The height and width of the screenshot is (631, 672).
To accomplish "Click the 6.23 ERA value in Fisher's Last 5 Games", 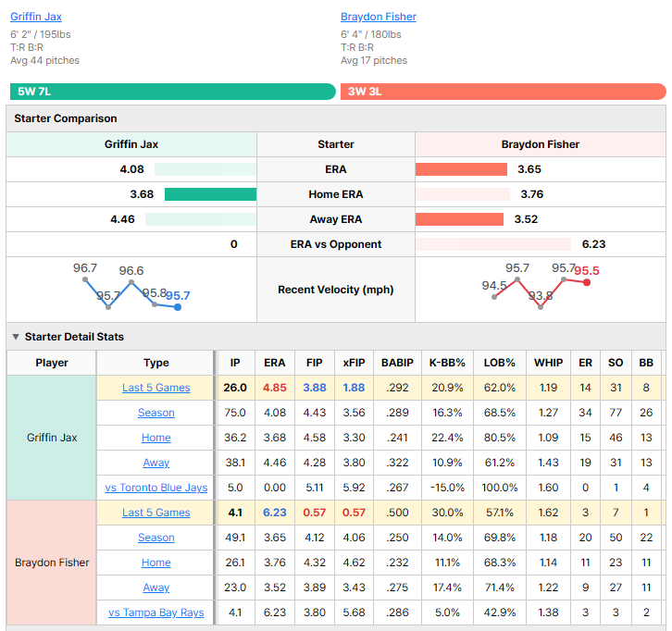I will (275, 513).
